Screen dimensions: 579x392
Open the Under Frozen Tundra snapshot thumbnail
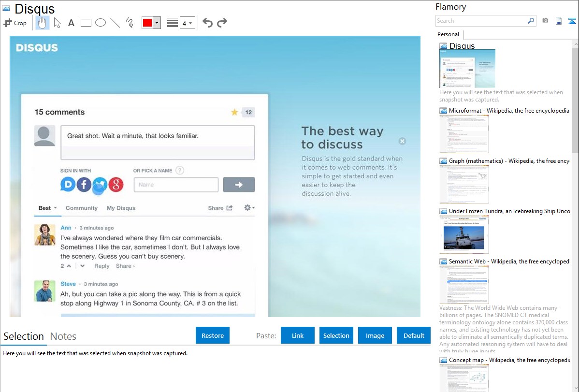point(464,234)
